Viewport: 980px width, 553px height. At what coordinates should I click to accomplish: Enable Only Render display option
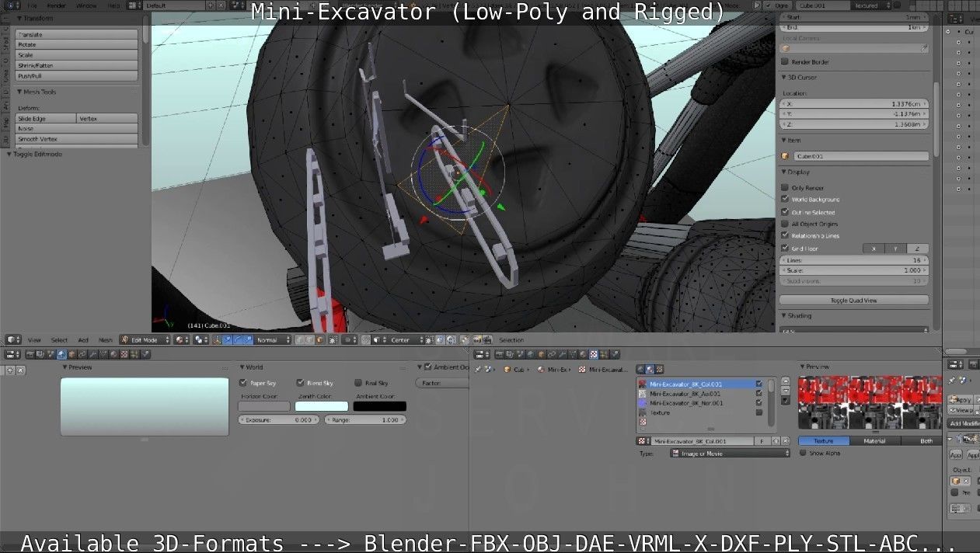(785, 187)
